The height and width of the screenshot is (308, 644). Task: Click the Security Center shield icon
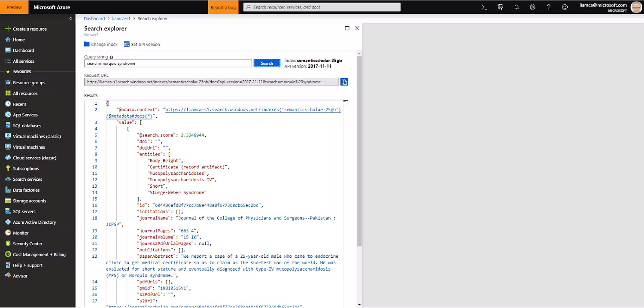tap(8, 244)
